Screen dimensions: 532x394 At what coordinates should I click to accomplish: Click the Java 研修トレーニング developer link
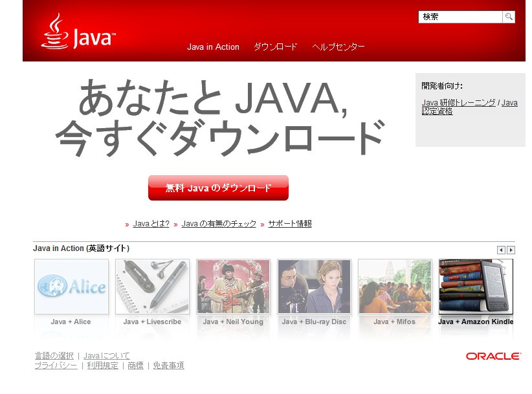point(458,102)
